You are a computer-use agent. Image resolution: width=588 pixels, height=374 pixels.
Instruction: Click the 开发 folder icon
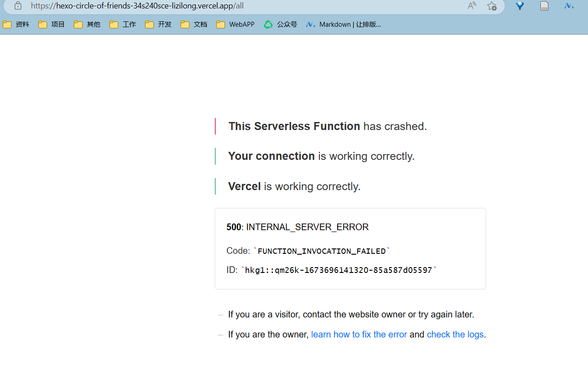click(149, 24)
